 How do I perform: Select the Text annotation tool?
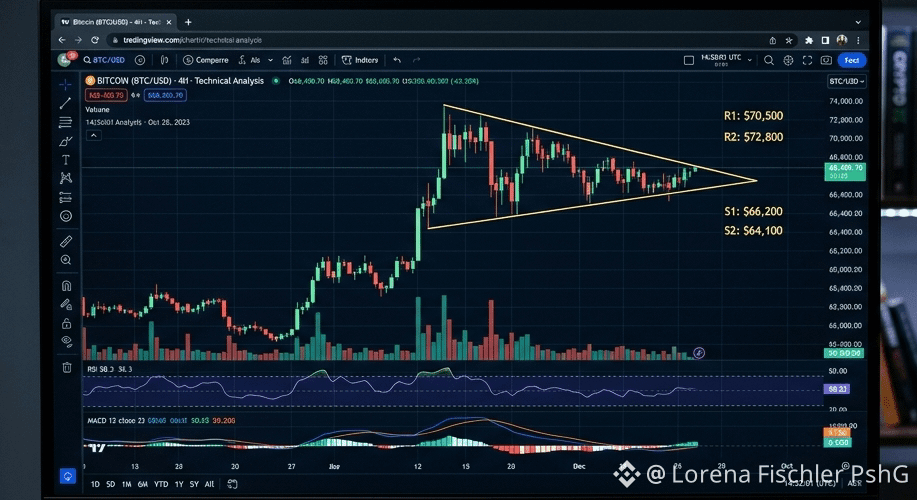[66, 160]
